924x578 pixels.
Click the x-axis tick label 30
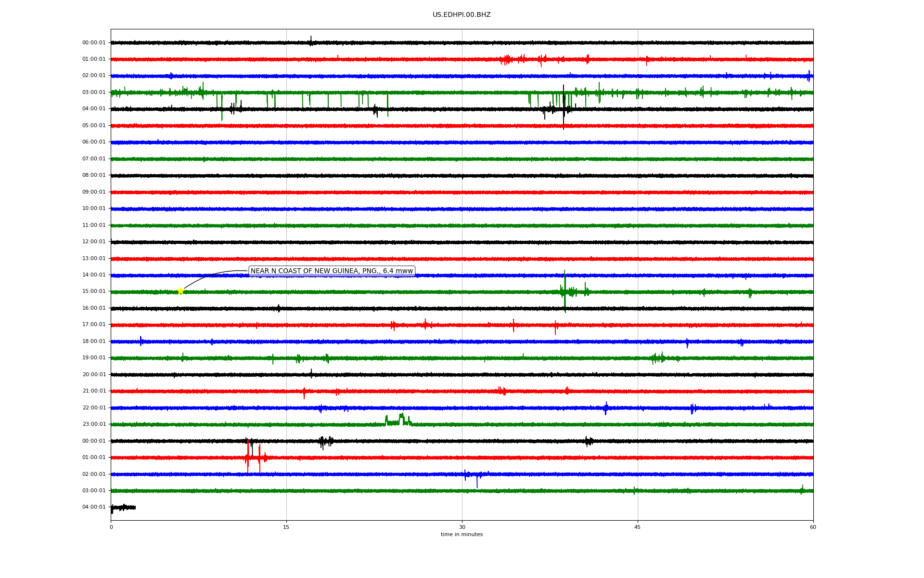pyautogui.click(x=462, y=527)
